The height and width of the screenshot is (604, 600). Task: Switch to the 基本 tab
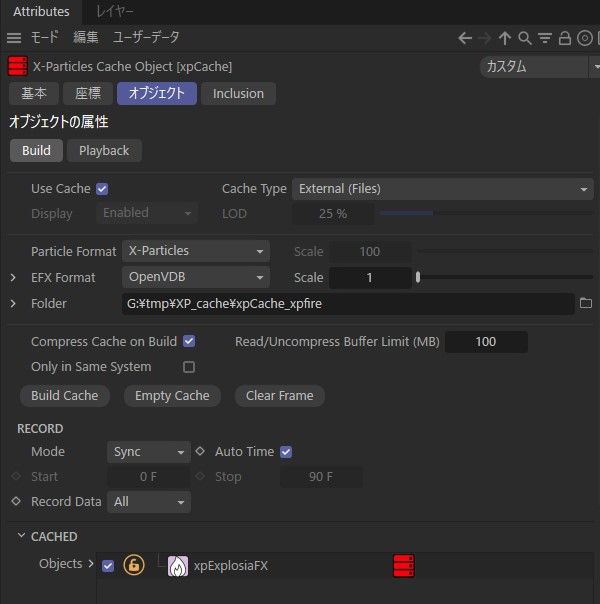coord(34,93)
